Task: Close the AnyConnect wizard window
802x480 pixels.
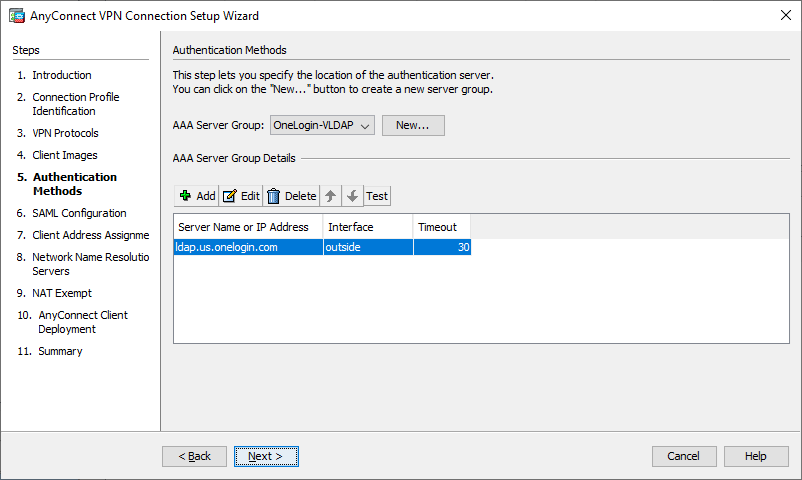Action: point(786,15)
